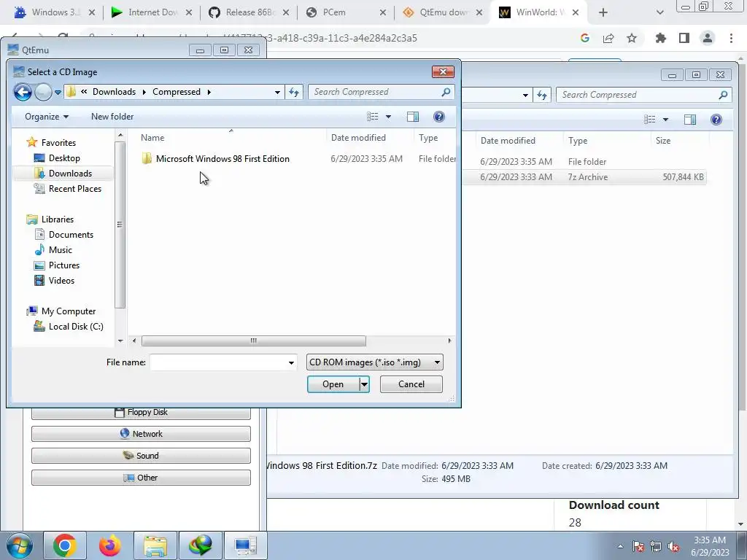This screenshot has height=560, width=747.
Task: Open view options dropdown arrow in dialog
Action: coord(388,117)
